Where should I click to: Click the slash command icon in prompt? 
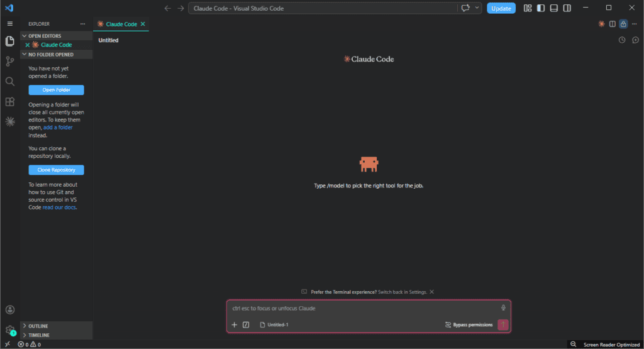pyautogui.click(x=246, y=324)
